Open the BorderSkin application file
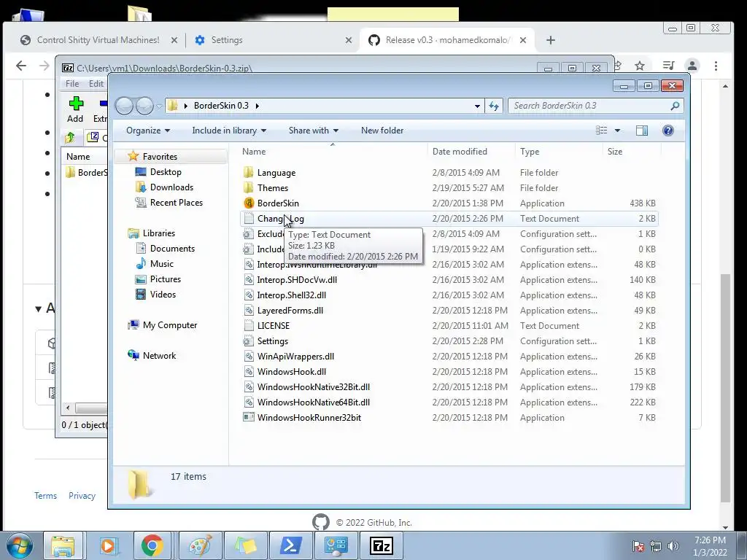The image size is (747, 560). (x=278, y=203)
